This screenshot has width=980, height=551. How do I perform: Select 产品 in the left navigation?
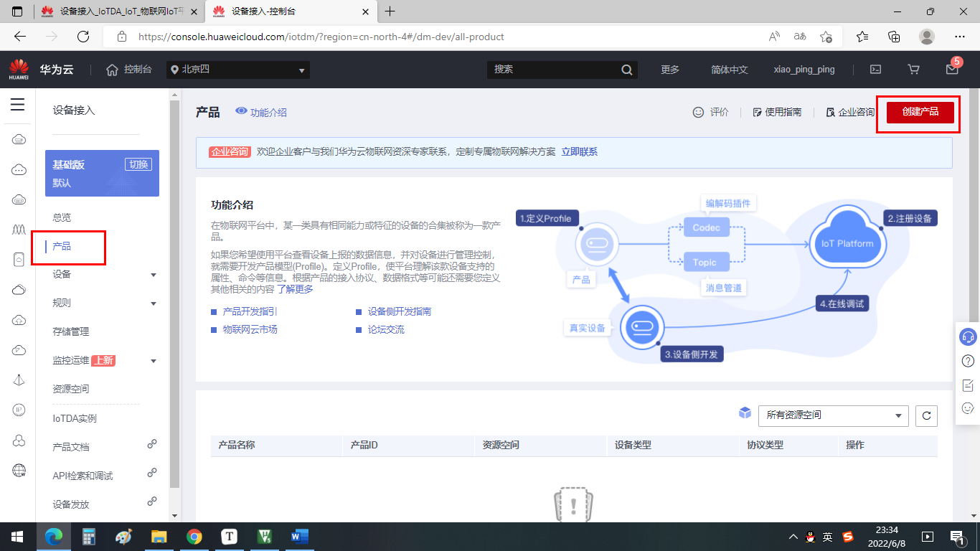pyautogui.click(x=62, y=246)
